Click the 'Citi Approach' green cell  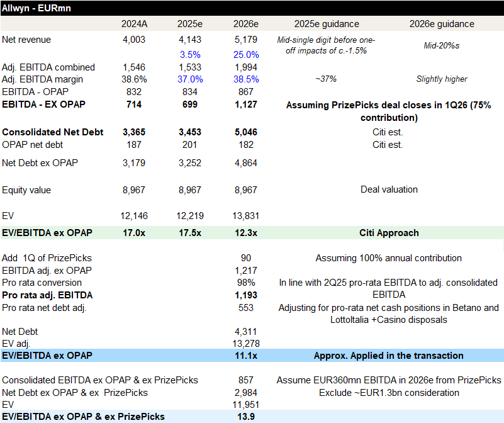click(x=389, y=233)
